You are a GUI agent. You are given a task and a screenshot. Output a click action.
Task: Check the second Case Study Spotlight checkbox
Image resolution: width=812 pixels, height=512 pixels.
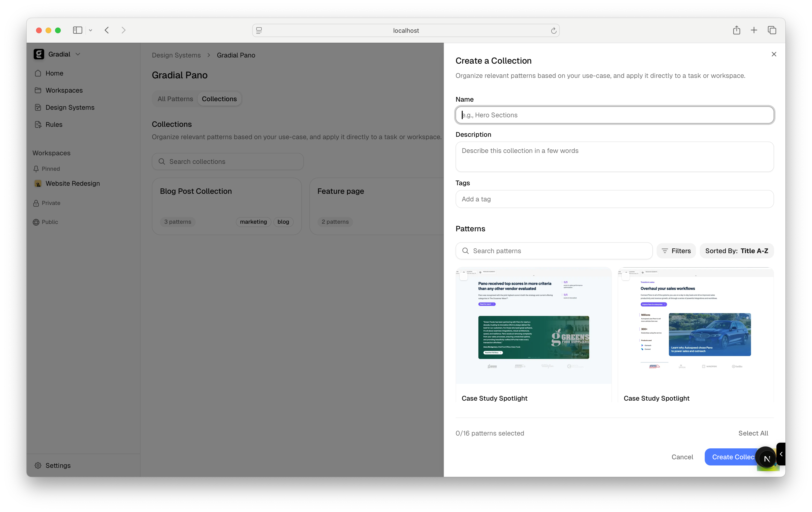coord(625,277)
